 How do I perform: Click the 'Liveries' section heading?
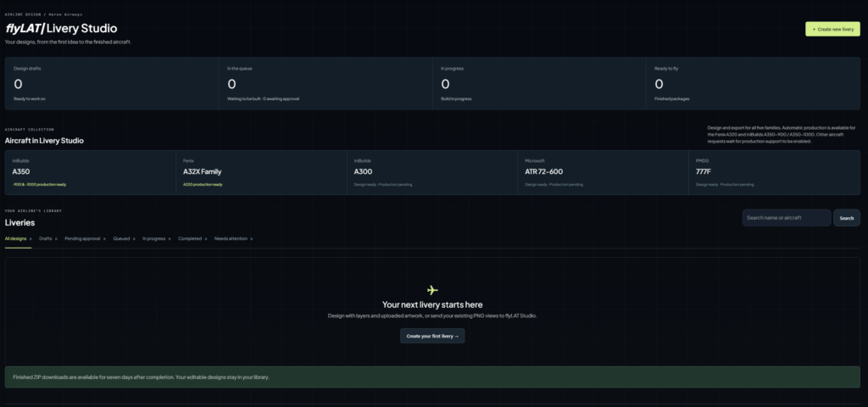pos(20,223)
